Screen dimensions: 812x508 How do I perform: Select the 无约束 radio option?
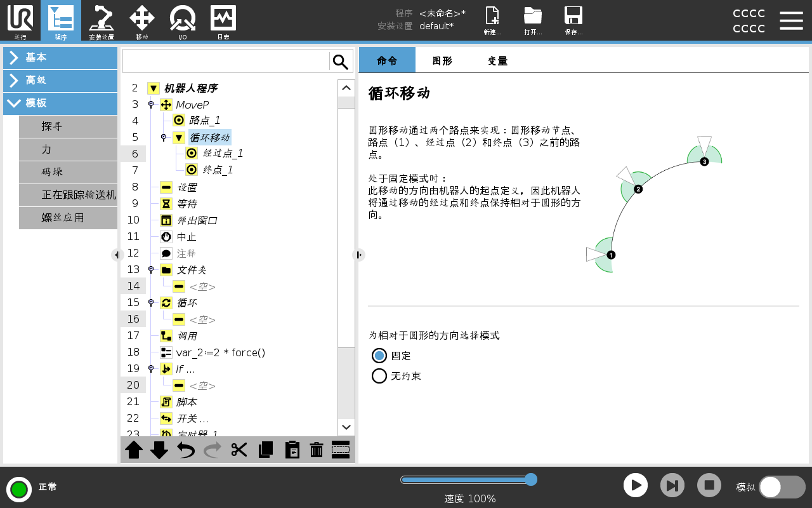[x=379, y=376]
